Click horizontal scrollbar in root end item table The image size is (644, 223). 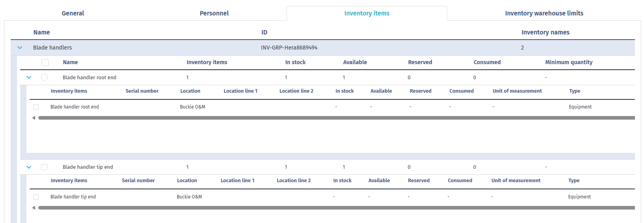tap(336, 118)
